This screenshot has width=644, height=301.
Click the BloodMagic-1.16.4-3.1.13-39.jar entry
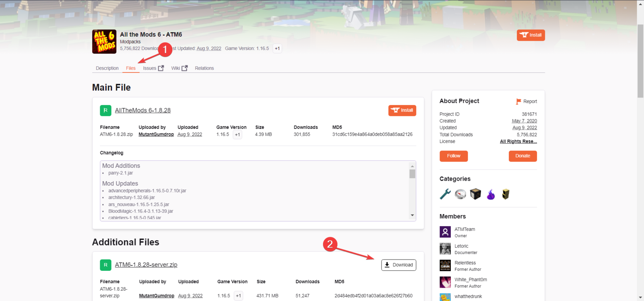(x=140, y=211)
